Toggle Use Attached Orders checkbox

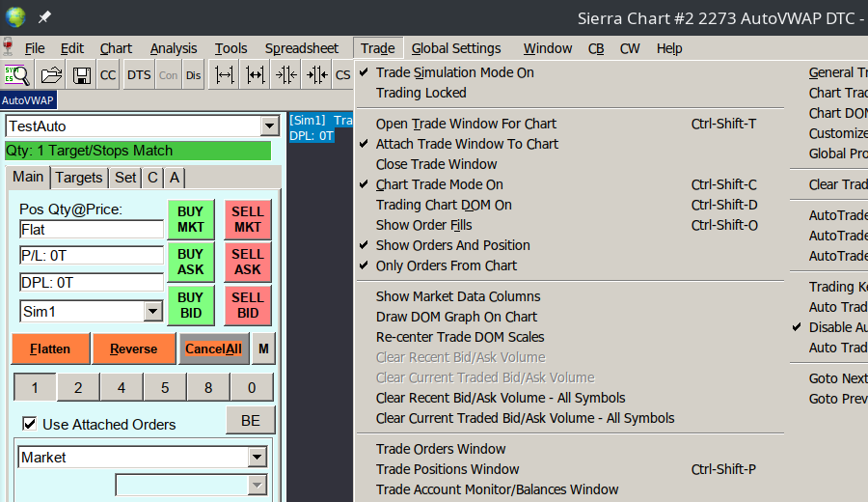pos(29,424)
